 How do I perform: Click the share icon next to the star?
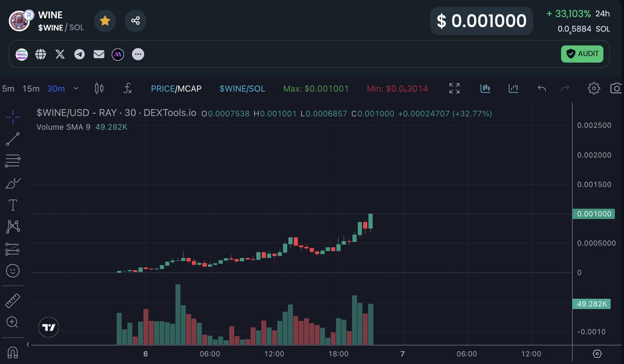coord(136,21)
